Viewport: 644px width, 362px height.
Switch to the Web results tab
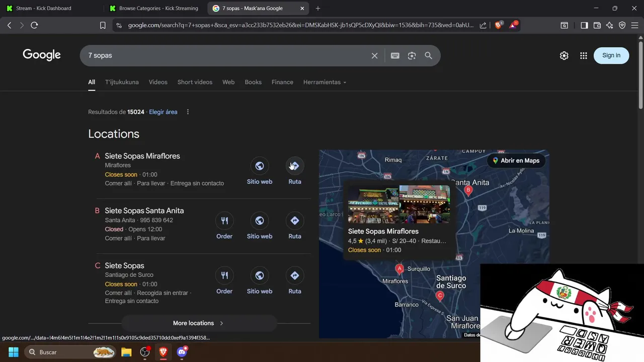tap(228, 82)
